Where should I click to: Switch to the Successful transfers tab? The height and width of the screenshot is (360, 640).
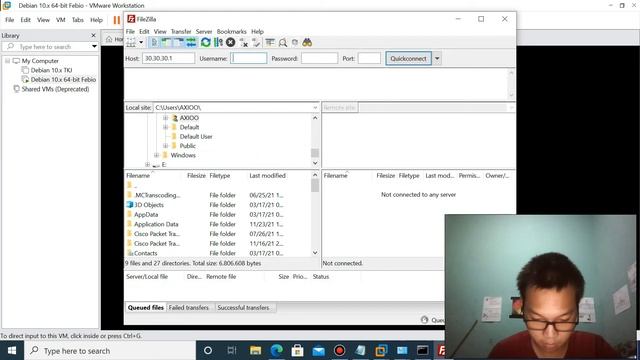click(x=243, y=307)
